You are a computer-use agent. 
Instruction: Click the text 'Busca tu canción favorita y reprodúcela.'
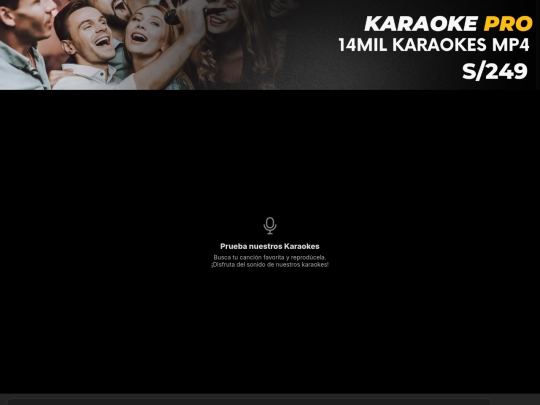pyautogui.click(x=270, y=257)
